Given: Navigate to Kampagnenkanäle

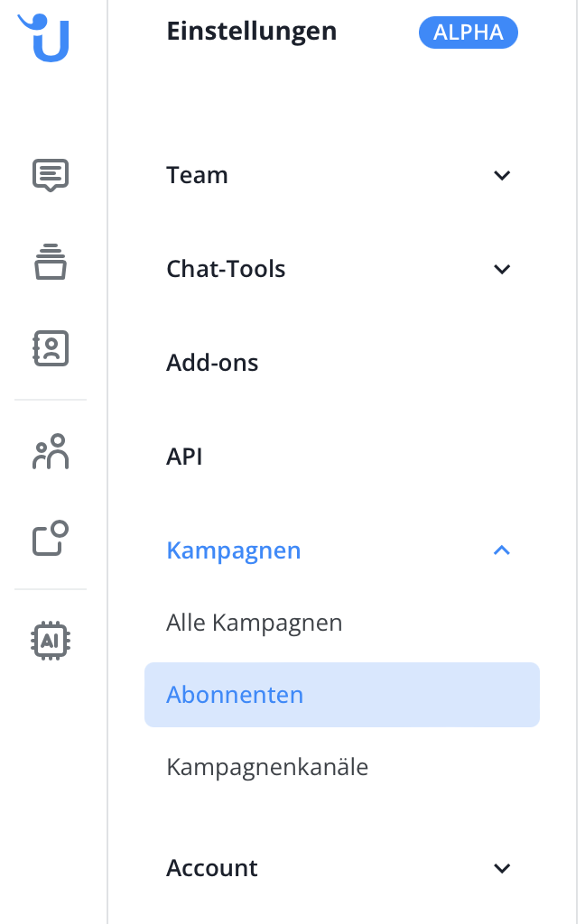Looking at the screenshot, I should click(267, 767).
